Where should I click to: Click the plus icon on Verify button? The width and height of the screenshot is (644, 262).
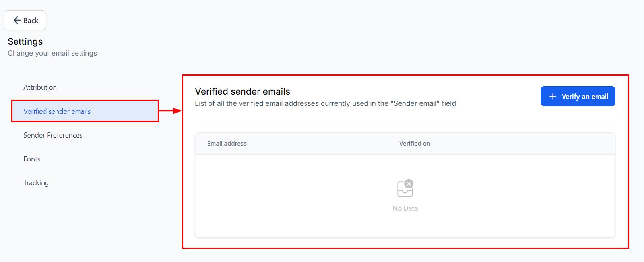coord(553,97)
